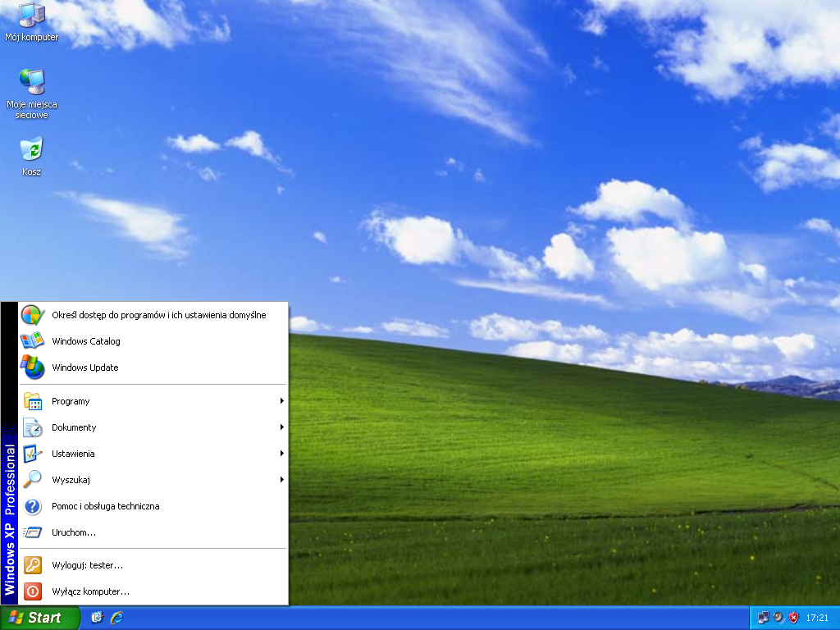Click the Programy label
The height and width of the screenshot is (630, 840).
pos(71,401)
